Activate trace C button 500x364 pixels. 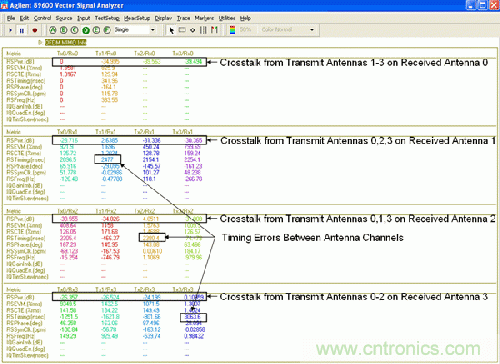75,30
